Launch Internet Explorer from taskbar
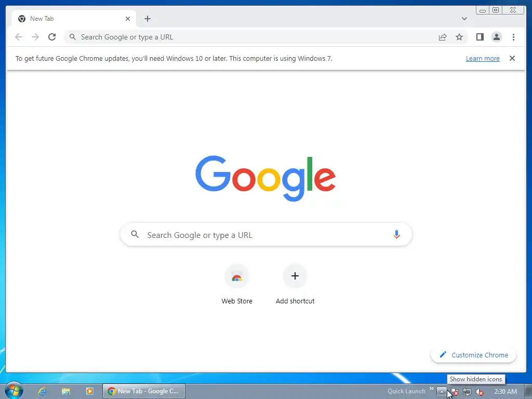 (x=42, y=391)
